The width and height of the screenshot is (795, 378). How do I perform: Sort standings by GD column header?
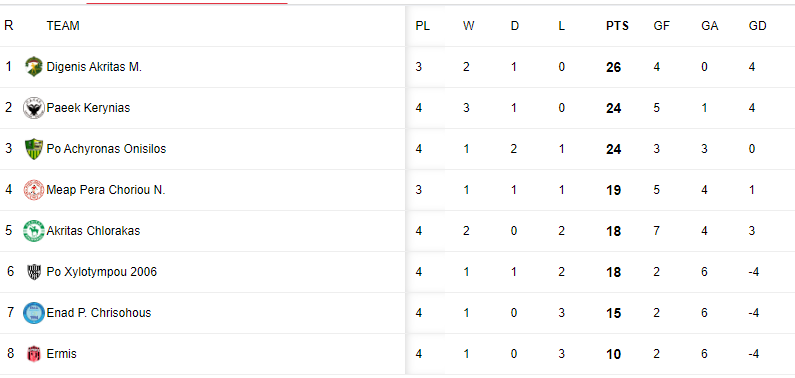click(757, 26)
